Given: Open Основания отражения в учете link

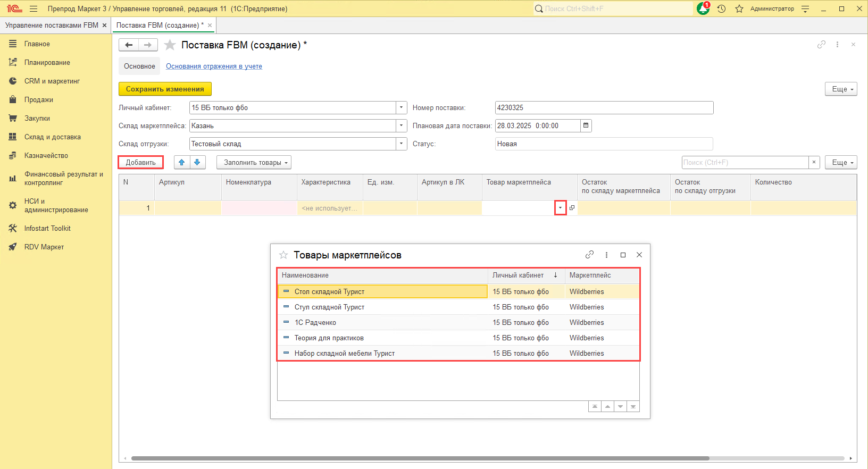Looking at the screenshot, I should (x=214, y=66).
